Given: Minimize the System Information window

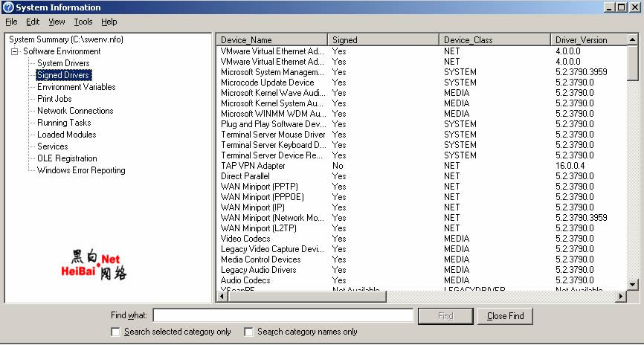Looking at the screenshot, I should click(609, 7).
